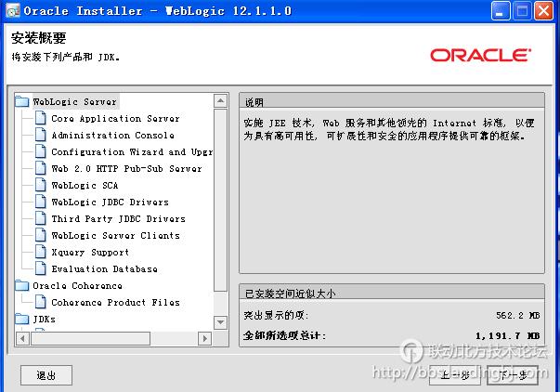Select Configuration Wizard and Upgrade entry
Screen dimensions: 560x392
tap(132, 151)
